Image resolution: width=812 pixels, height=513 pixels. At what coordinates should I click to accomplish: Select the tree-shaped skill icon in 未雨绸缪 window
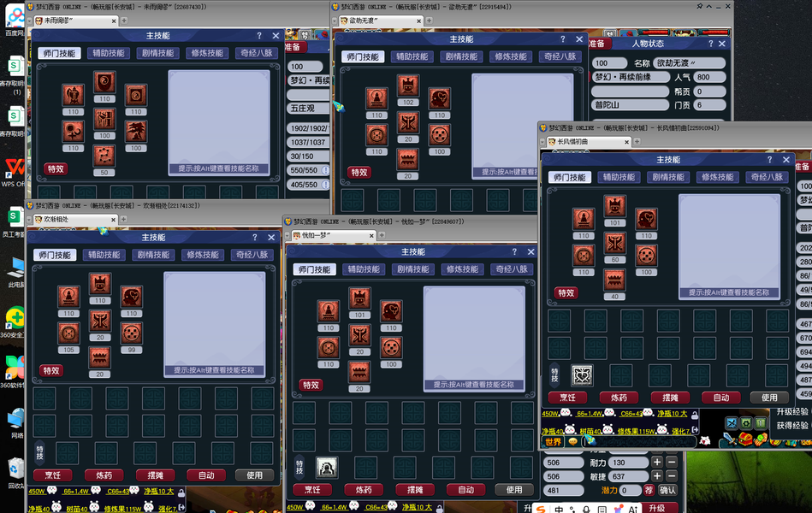click(x=136, y=131)
